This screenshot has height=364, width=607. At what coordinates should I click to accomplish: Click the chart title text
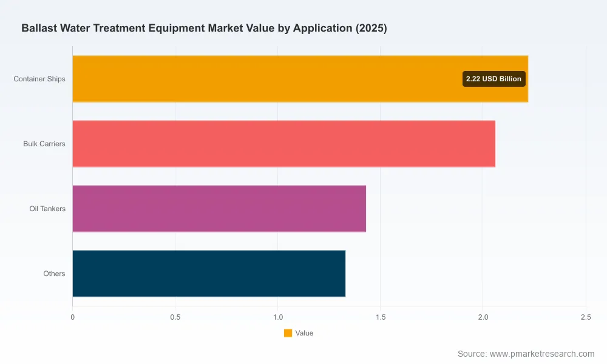click(x=204, y=29)
